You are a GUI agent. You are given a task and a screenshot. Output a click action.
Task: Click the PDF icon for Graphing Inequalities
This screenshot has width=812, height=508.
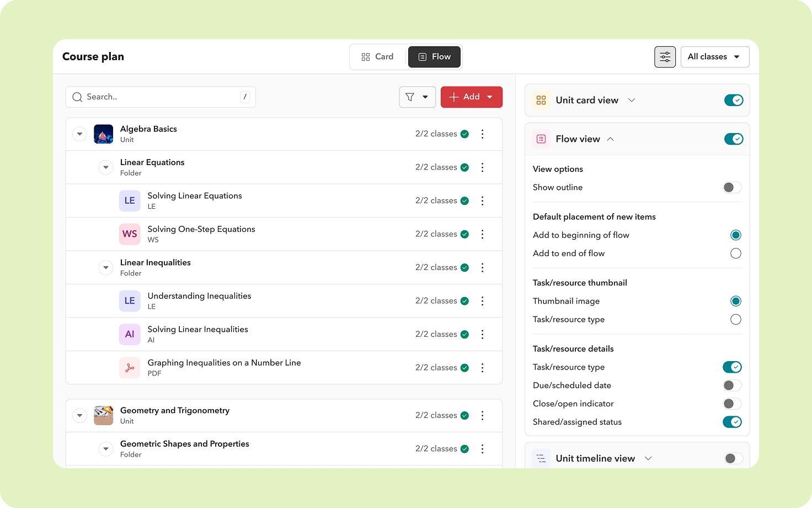(130, 368)
